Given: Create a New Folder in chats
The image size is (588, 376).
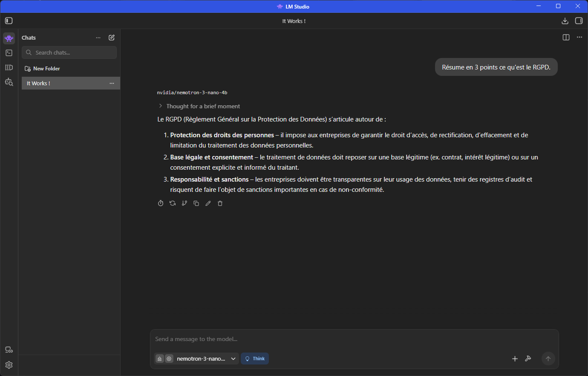Looking at the screenshot, I should pyautogui.click(x=42, y=69).
